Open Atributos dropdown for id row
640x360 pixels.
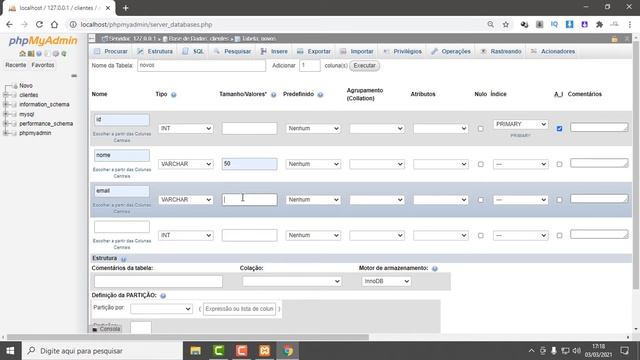click(440, 129)
